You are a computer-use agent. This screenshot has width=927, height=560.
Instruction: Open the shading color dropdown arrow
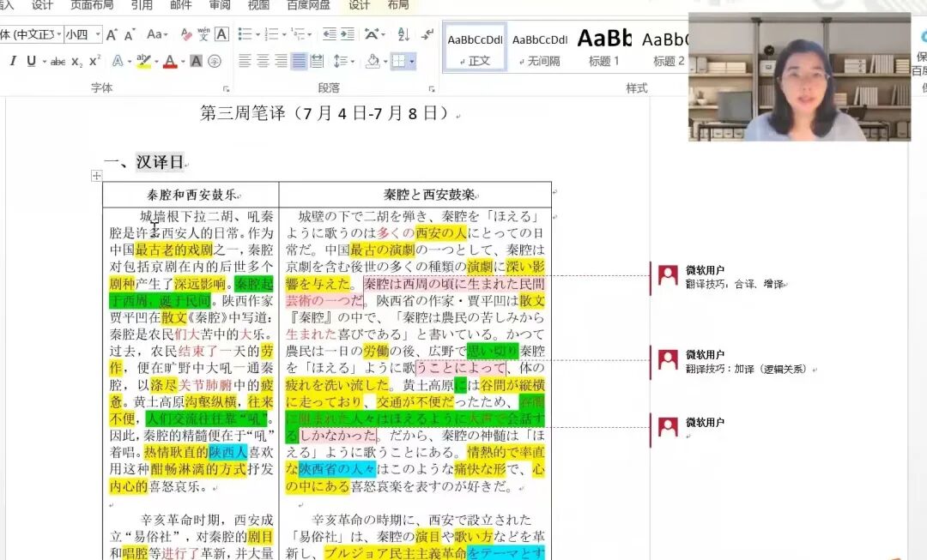click(x=385, y=61)
